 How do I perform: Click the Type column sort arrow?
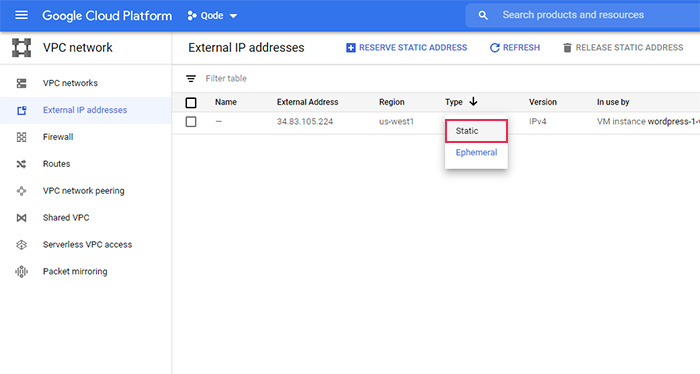click(x=473, y=102)
